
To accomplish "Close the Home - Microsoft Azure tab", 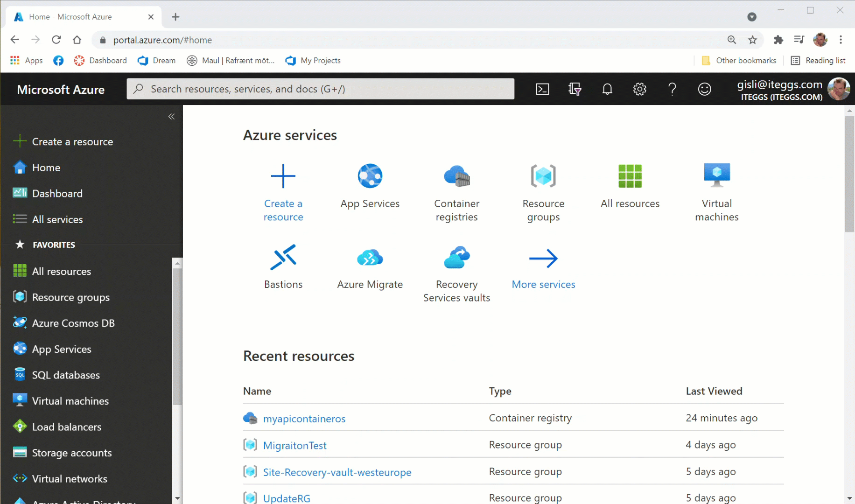I will (x=151, y=17).
